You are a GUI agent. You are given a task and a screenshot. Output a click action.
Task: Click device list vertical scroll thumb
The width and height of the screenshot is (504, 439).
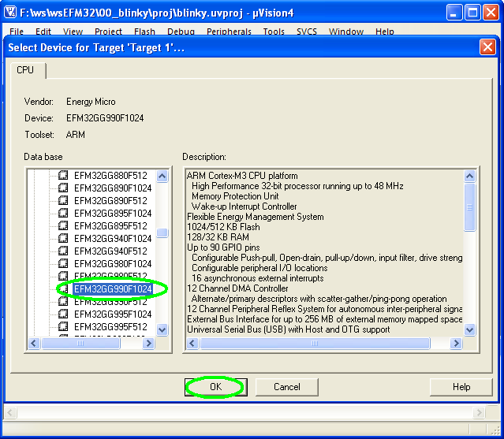(x=162, y=233)
